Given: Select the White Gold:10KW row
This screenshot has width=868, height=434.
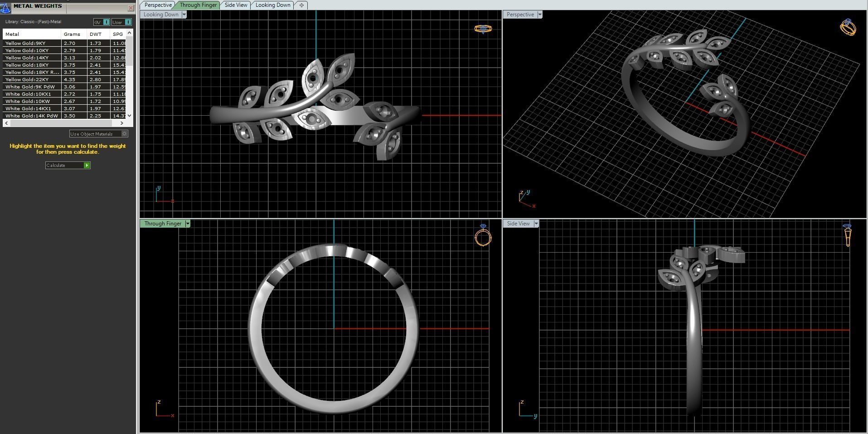Looking at the screenshot, I should tap(65, 101).
